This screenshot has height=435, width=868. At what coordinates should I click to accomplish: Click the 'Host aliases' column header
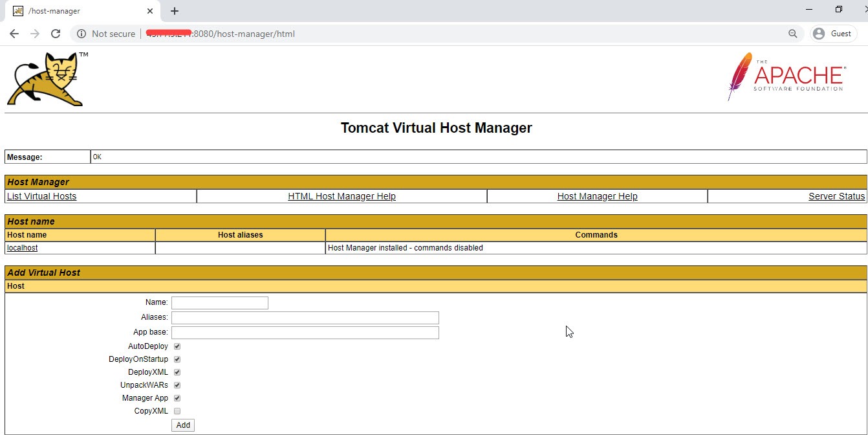tap(241, 235)
